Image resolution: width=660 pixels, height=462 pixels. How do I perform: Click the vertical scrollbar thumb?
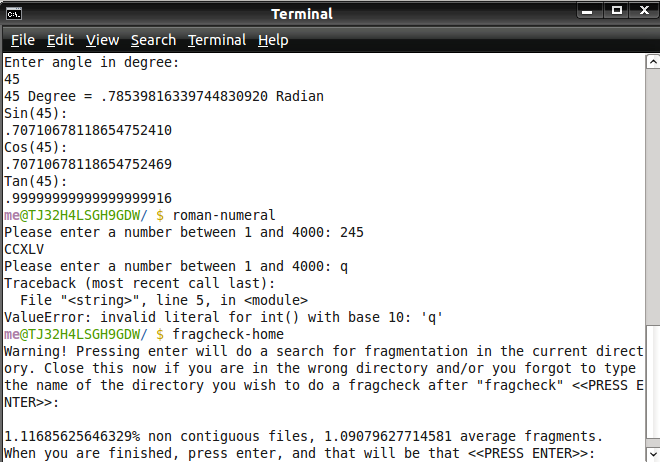coord(653,381)
